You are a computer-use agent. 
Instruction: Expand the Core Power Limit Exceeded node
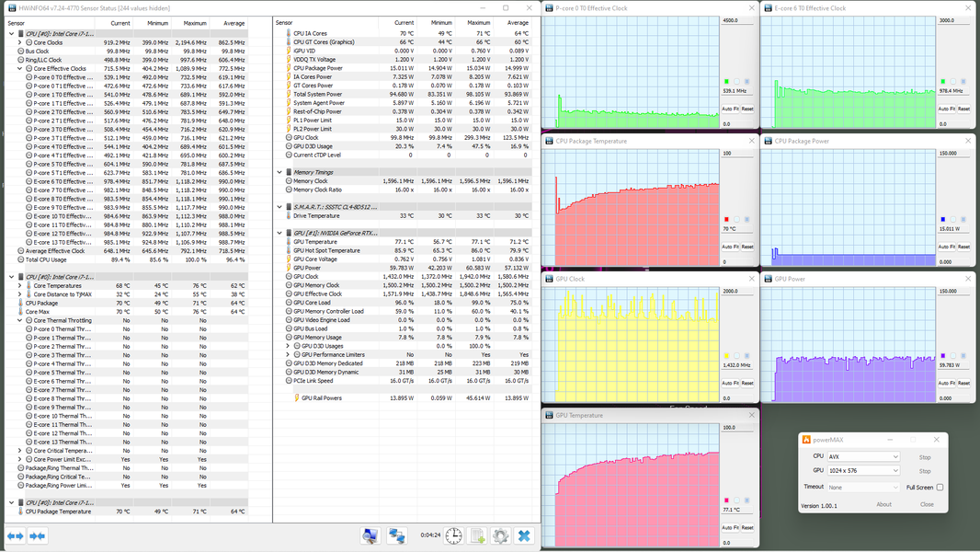20,459
